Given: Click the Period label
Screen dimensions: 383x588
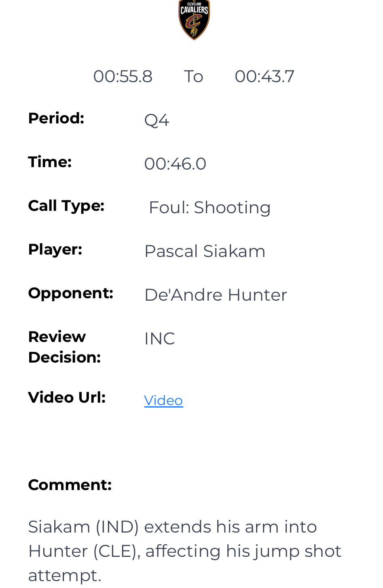Looking at the screenshot, I should 56,118.
